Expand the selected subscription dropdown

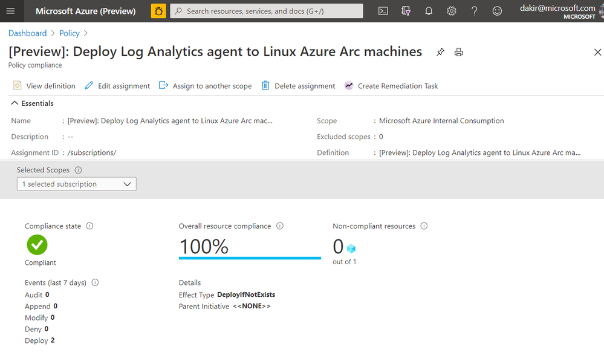(76, 184)
